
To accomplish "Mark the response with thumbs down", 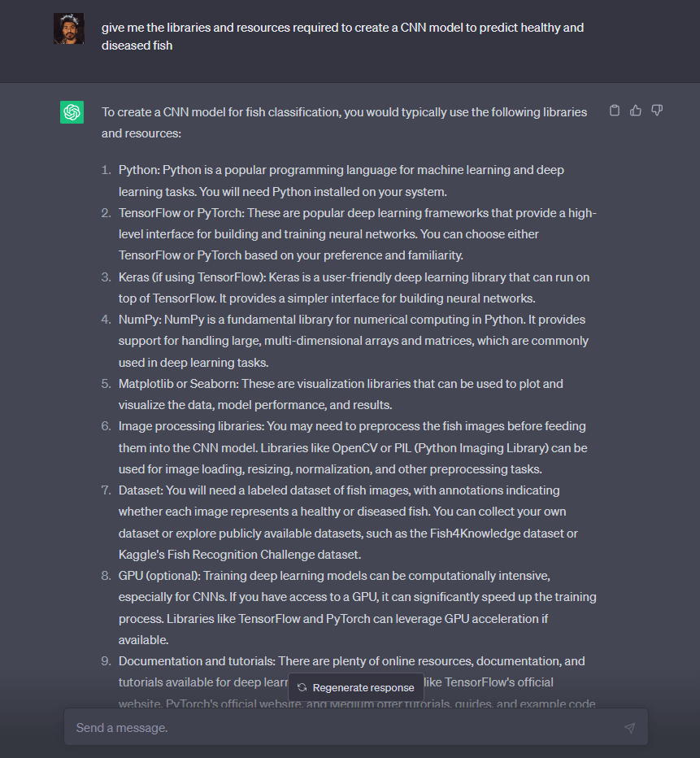I will click(657, 111).
